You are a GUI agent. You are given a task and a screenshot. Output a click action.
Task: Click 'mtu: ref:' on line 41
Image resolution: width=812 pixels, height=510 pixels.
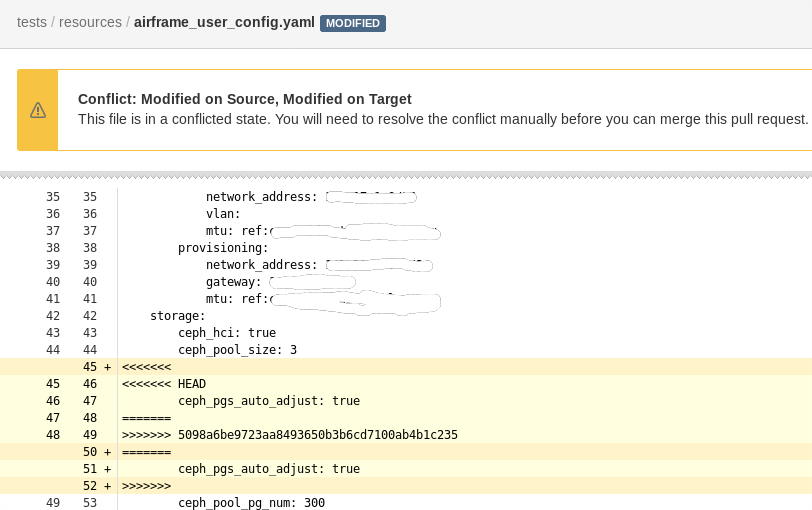click(237, 299)
